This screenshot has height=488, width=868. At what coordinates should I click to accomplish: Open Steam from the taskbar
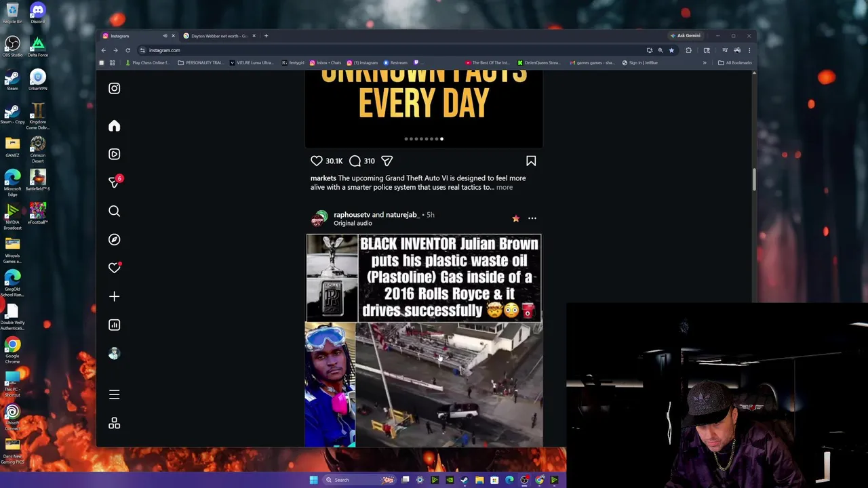[464, 480]
